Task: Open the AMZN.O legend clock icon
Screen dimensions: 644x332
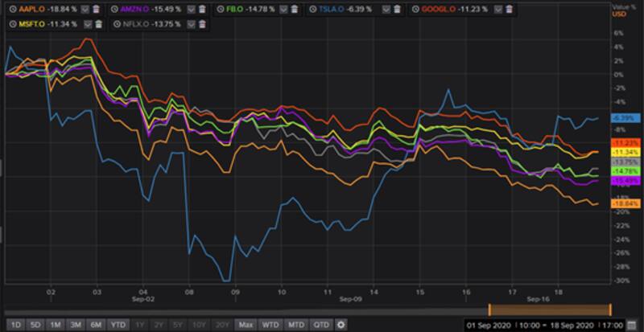Action: 115,9
